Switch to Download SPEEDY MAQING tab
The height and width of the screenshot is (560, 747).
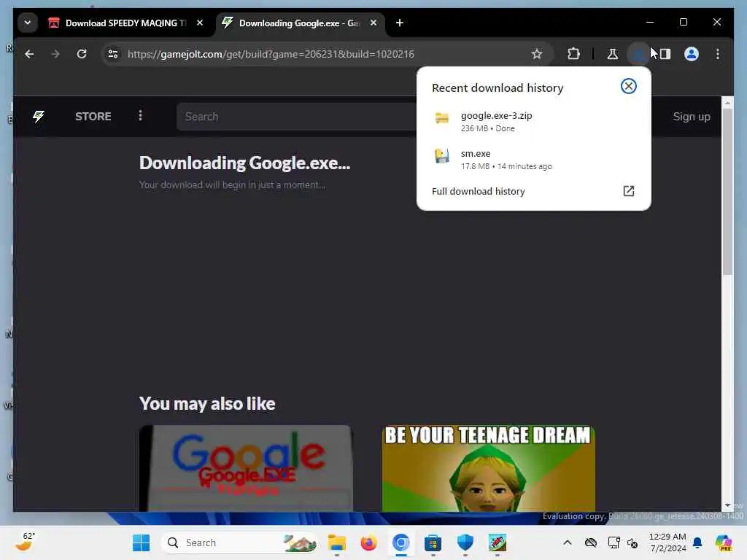(x=126, y=23)
